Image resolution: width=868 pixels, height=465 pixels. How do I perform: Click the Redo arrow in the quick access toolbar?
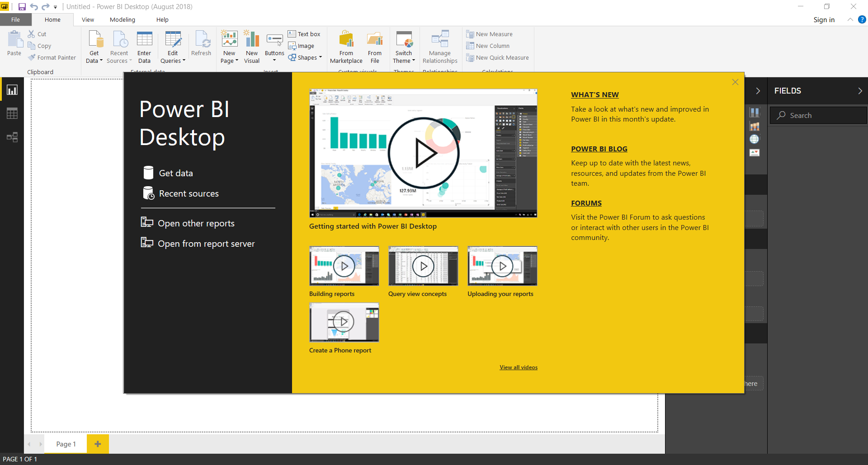[x=45, y=7]
